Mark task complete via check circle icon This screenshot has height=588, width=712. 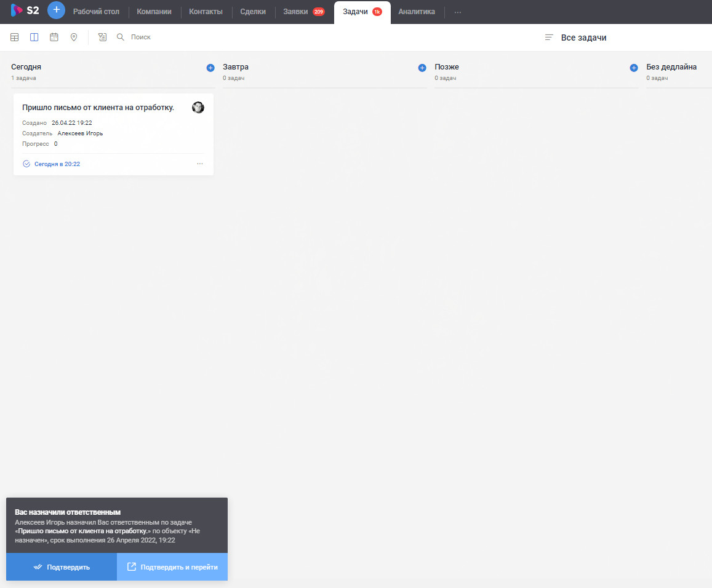[x=26, y=164]
